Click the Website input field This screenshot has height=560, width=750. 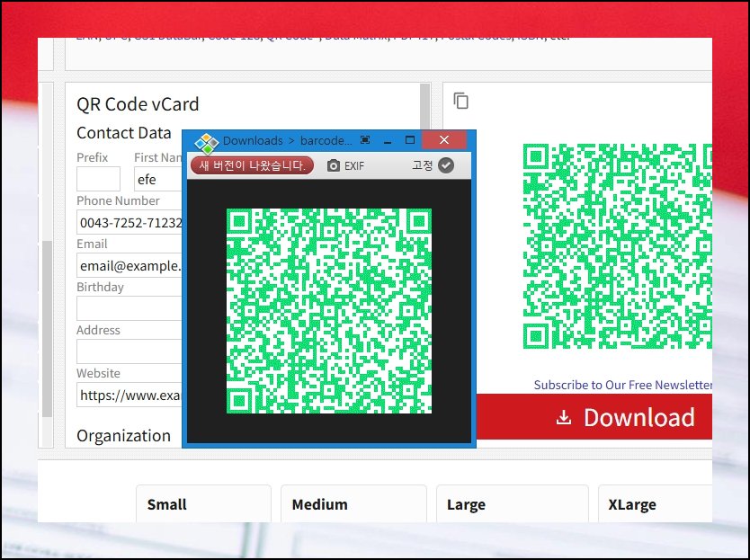(129, 395)
